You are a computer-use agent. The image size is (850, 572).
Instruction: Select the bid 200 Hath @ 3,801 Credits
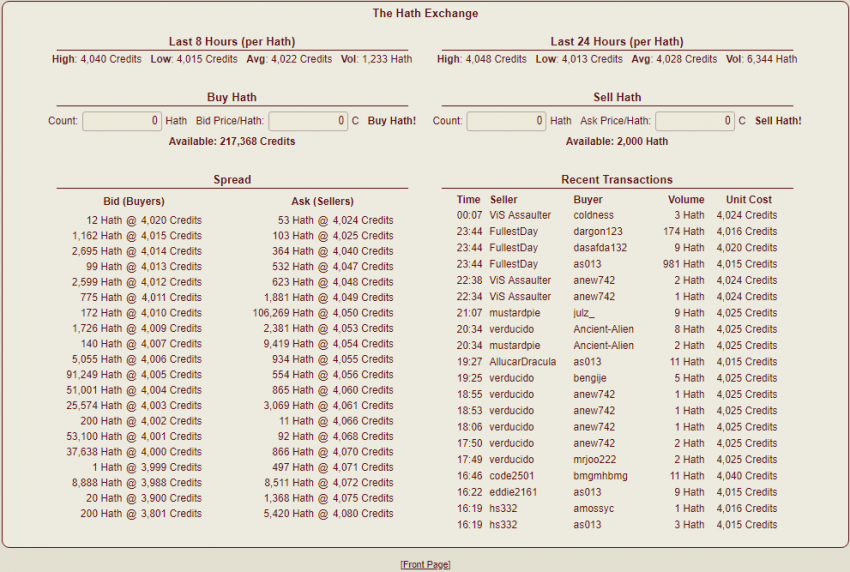click(140, 513)
